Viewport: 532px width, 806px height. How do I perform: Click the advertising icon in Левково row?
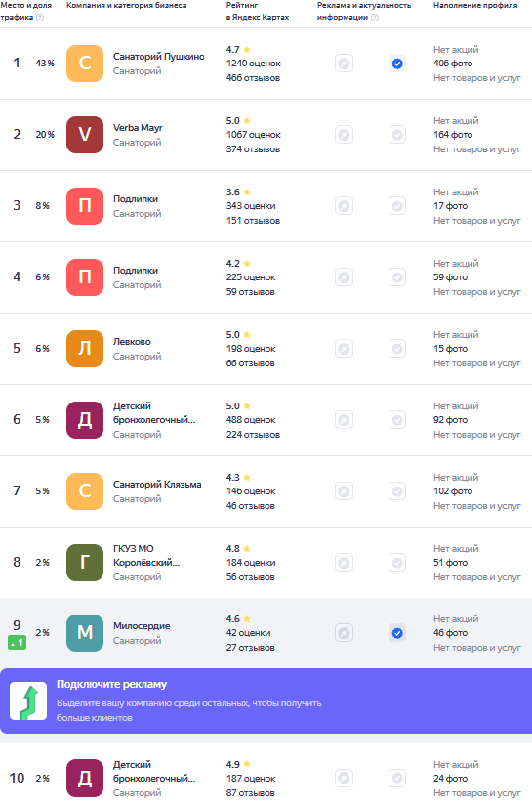pos(344,349)
